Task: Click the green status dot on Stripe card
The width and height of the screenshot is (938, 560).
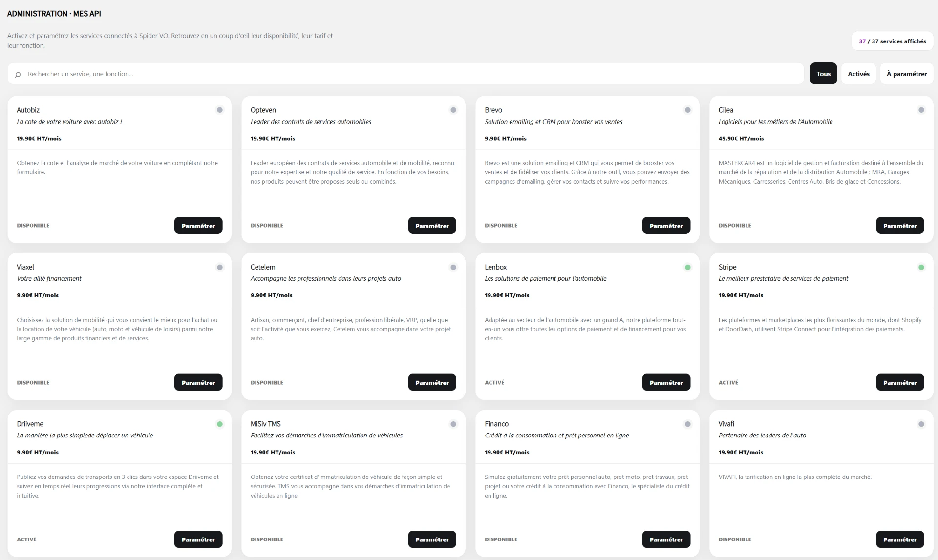Action: pyautogui.click(x=921, y=267)
